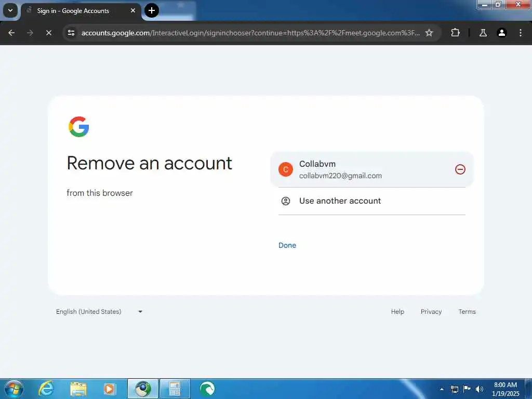Viewport: 532px width, 399px height.
Task: Click the 'from this browser' text
Action: point(100,193)
